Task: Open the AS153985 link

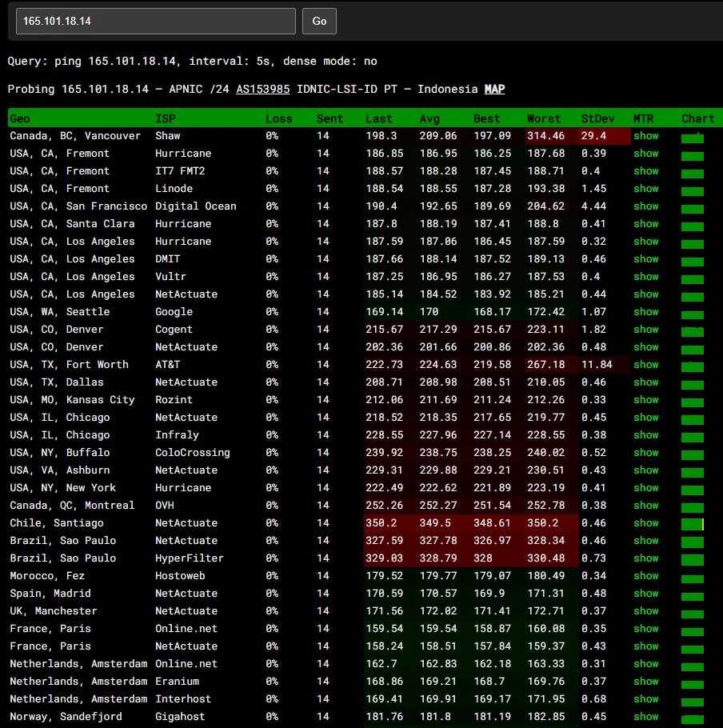Action: coord(262,89)
